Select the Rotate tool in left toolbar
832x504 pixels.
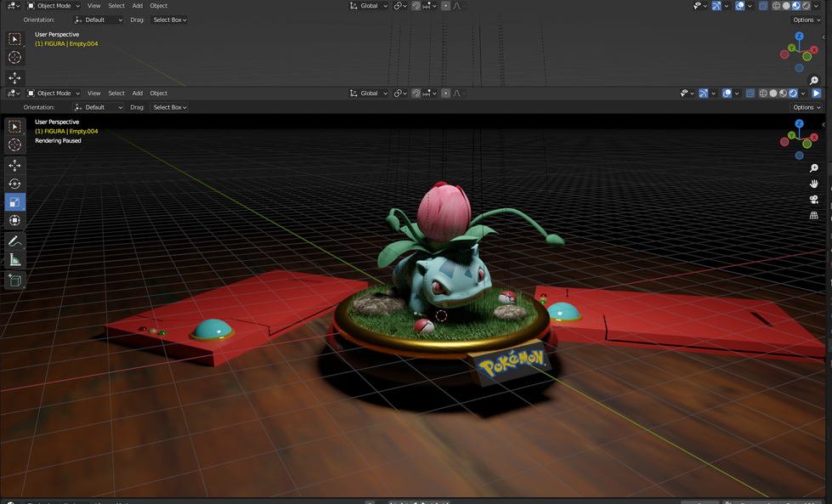coord(14,184)
